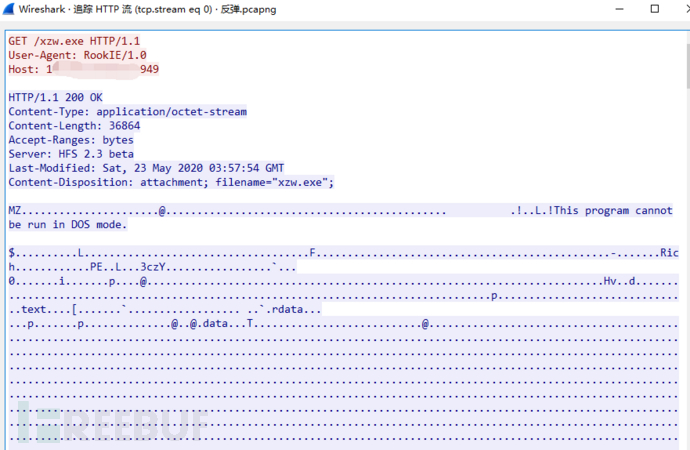Click the 'Host:' header line
This screenshot has width=690, height=450.
84,70
